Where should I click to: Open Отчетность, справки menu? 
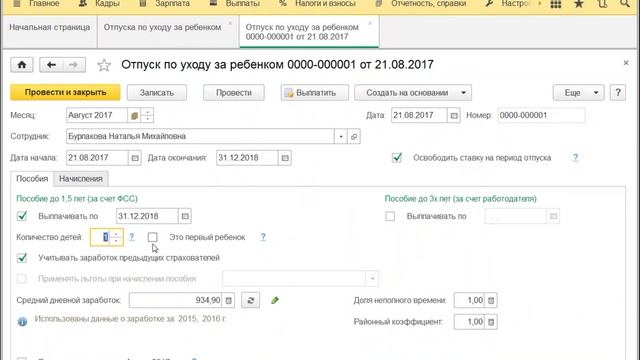pyautogui.click(x=421, y=4)
